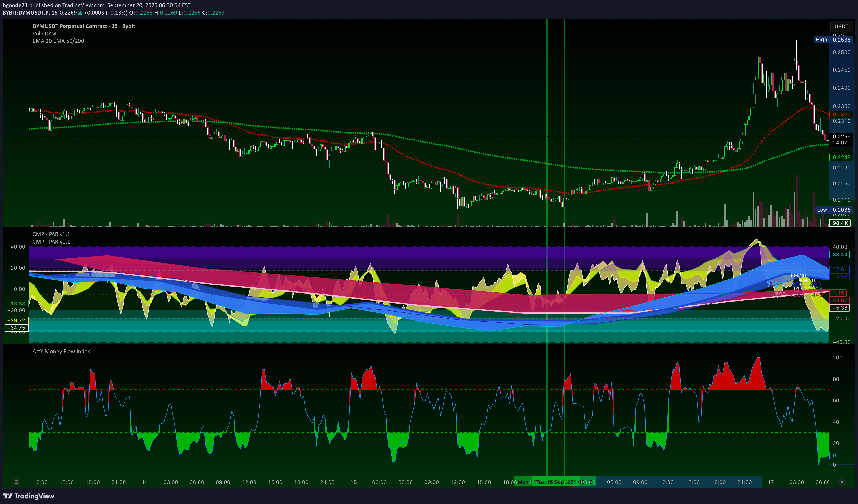Open the USDT currency selector
858x504 pixels.
coord(841,27)
